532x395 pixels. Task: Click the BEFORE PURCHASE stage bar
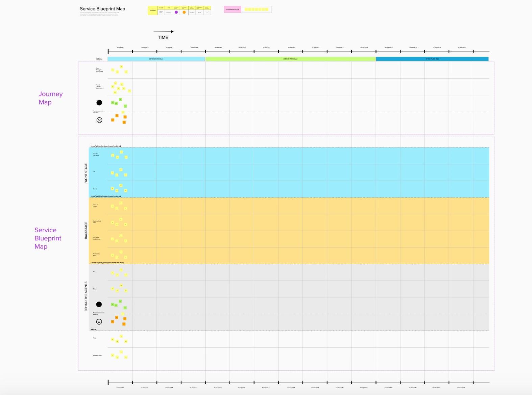[156, 59]
